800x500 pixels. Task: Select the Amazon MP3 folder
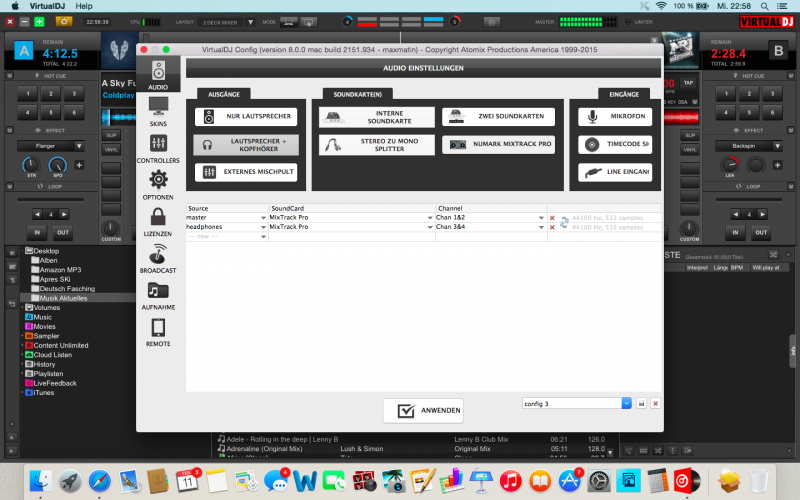pyautogui.click(x=60, y=270)
